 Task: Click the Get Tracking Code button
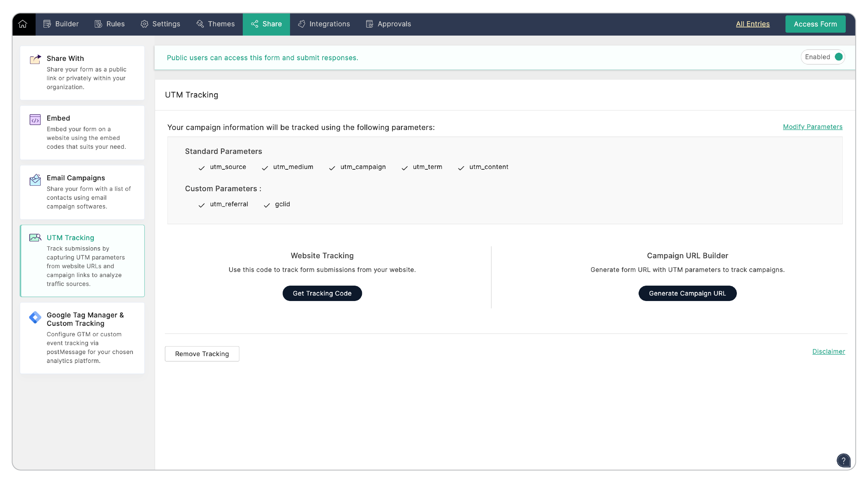click(322, 293)
